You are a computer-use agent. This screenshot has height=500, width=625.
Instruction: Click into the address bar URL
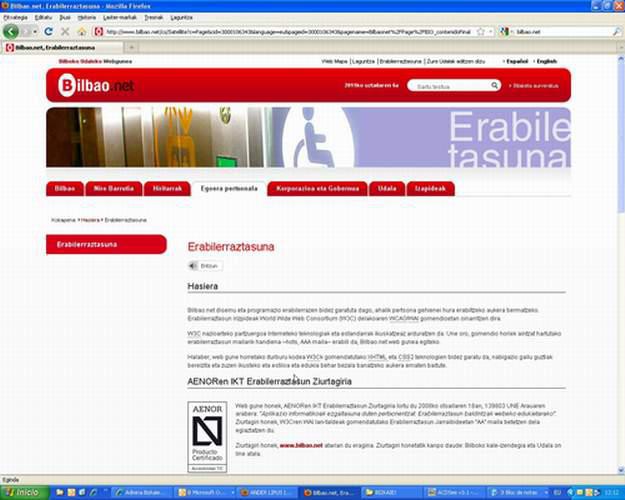tap(289, 31)
